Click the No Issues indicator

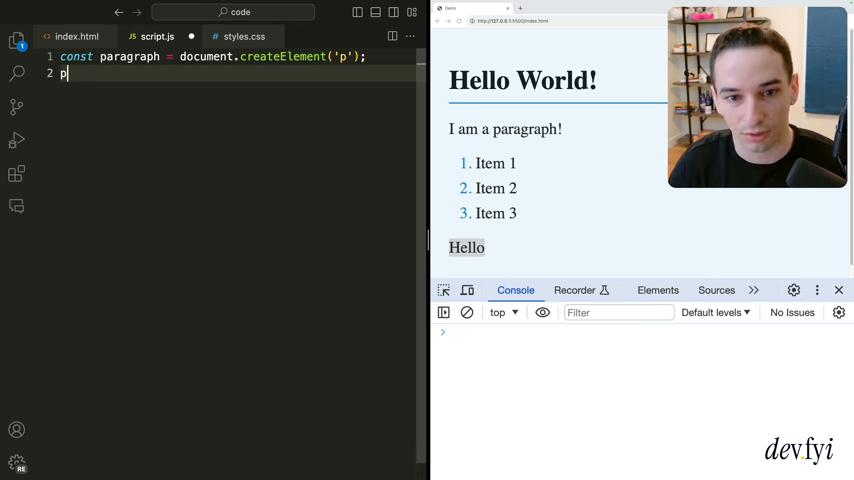coord(792,313)
